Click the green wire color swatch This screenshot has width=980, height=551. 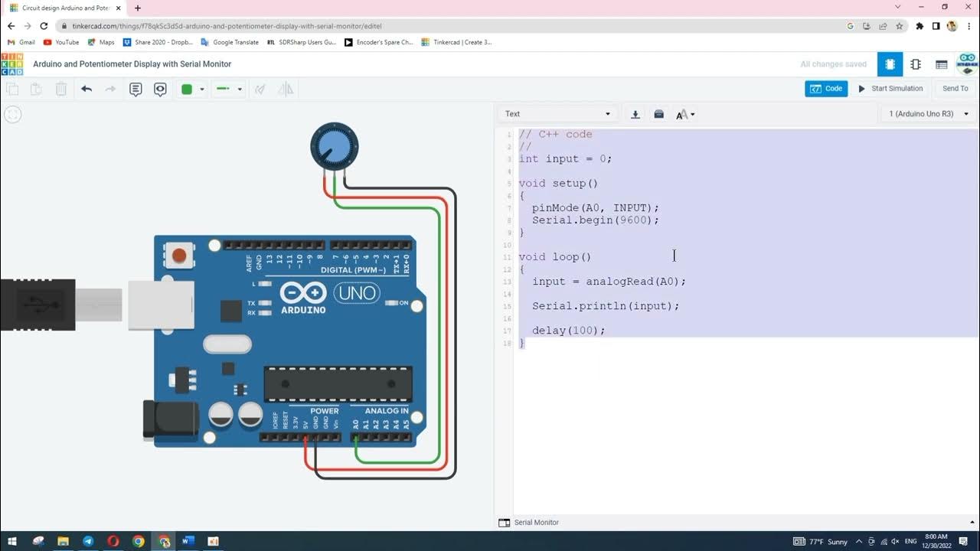click(187, 90)
